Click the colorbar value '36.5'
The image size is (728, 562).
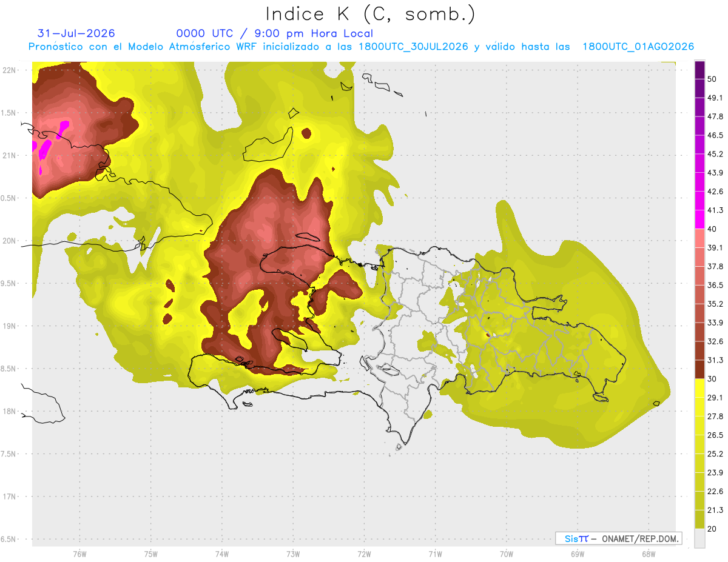click(x=716, y=285)
